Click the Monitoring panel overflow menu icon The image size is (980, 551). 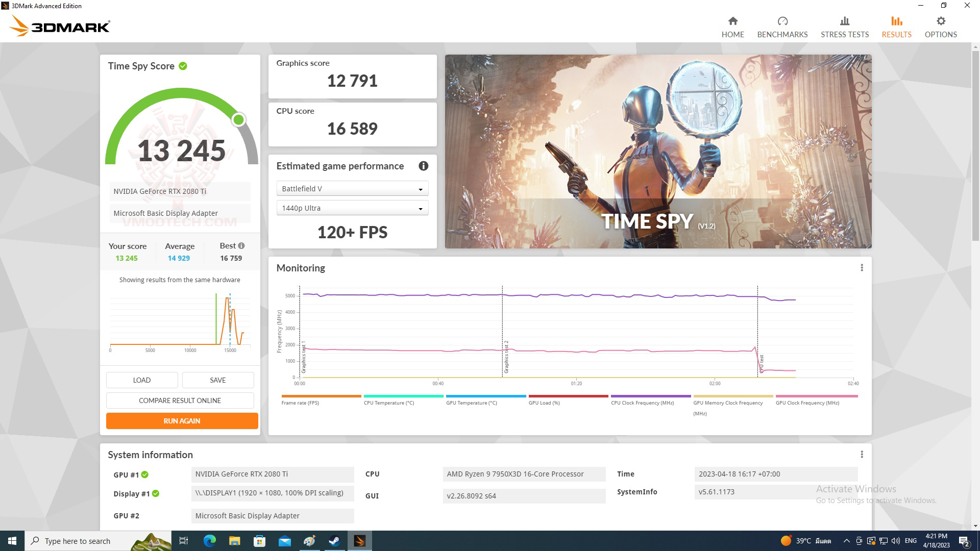click(x=862, y=267)
